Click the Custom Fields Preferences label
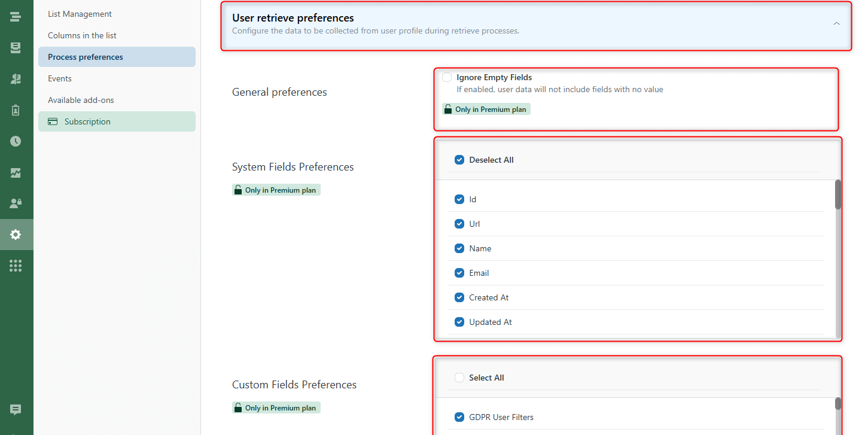868x435 pixels. pyautogui.click(x=294, y=385)
